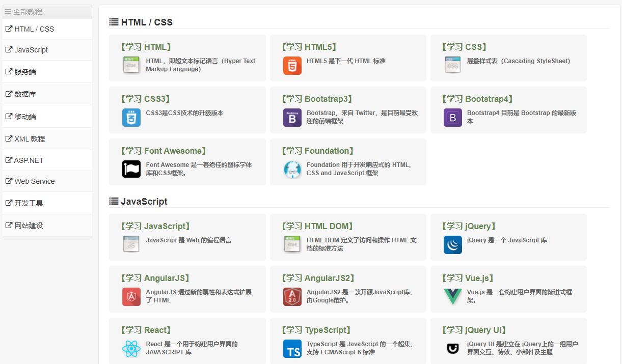
Task: Click the JavaScript JS file icon
Action: [x=131, y=244]
